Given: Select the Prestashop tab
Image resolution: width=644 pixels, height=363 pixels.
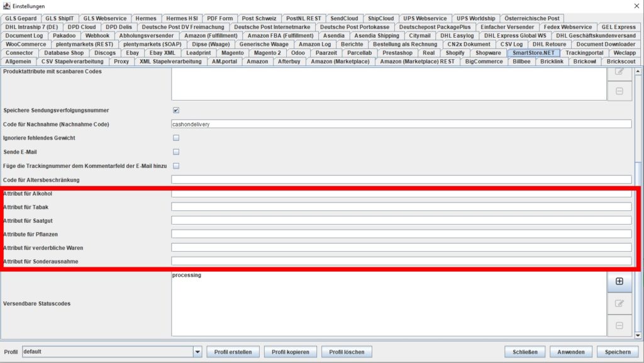Looking at the screenshot, I should (x=397, y=53).
